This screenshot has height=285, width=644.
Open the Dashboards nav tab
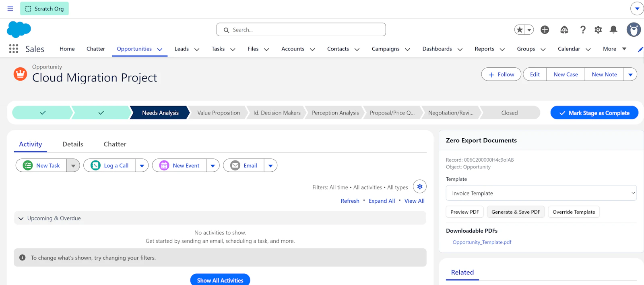pyautogui.click(x=437, y=49)
